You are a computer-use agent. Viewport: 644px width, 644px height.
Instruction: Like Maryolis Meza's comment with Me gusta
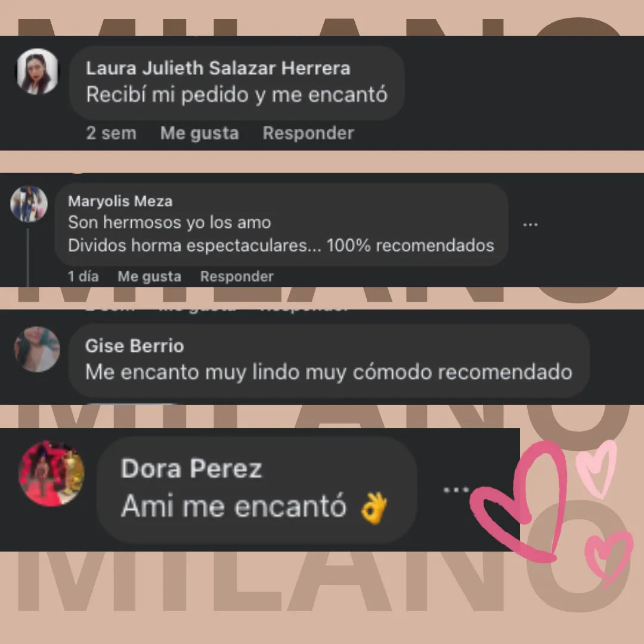point(150,277)
